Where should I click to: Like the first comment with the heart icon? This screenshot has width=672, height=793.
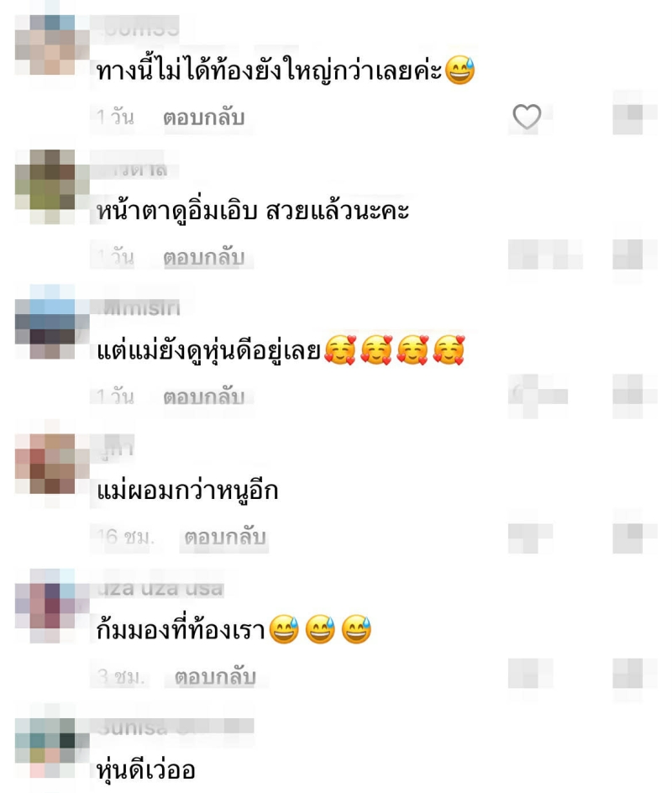[x=527, y=117]
